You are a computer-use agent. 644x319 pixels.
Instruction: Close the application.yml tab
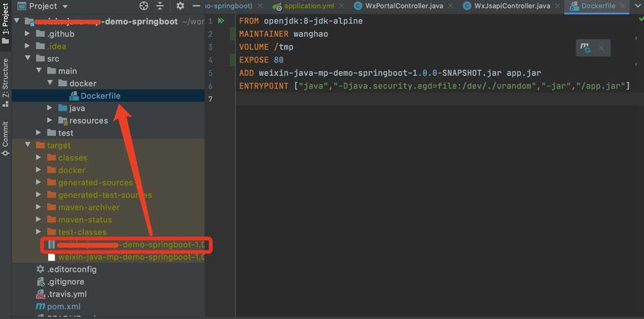(x=342, y=6)
